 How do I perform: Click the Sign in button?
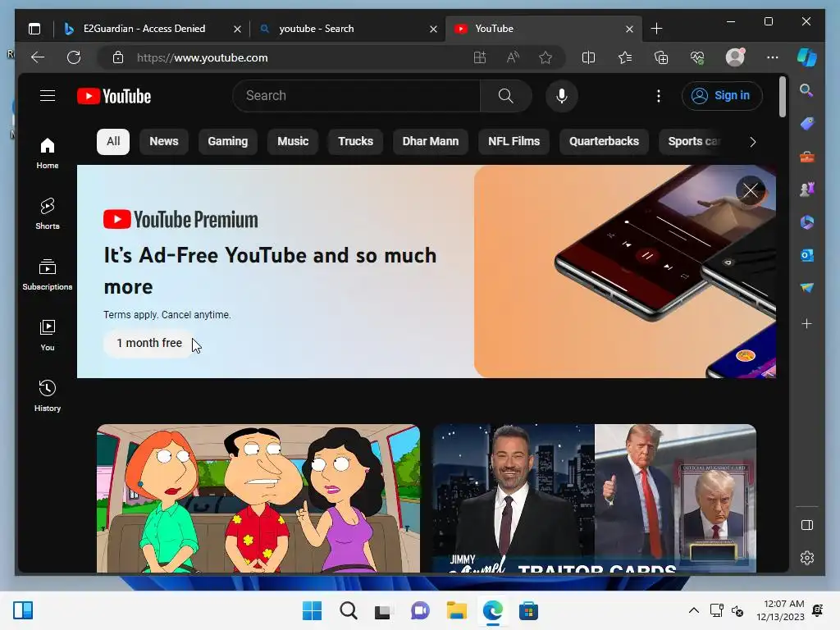click(x=722, y=96)
